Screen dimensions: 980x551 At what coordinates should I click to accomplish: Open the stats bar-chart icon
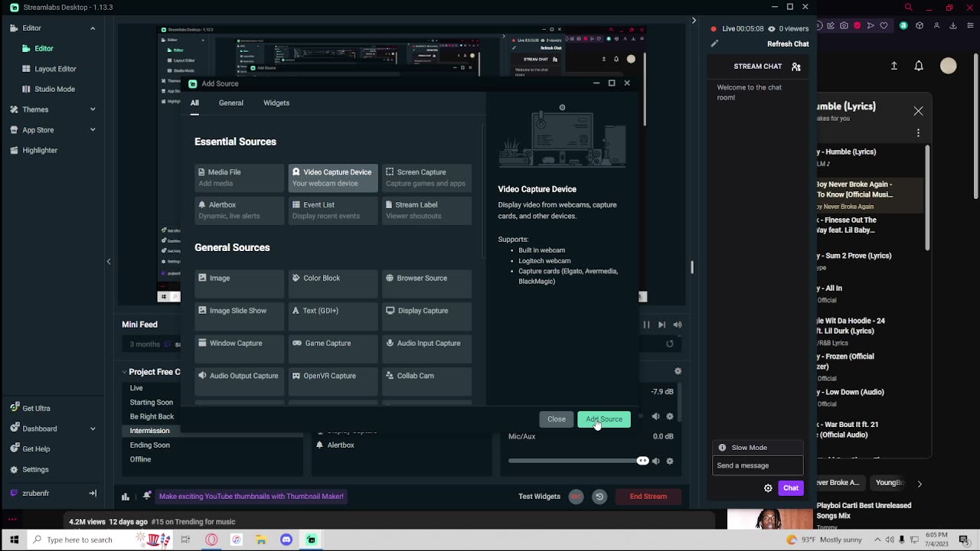point(126,497)
